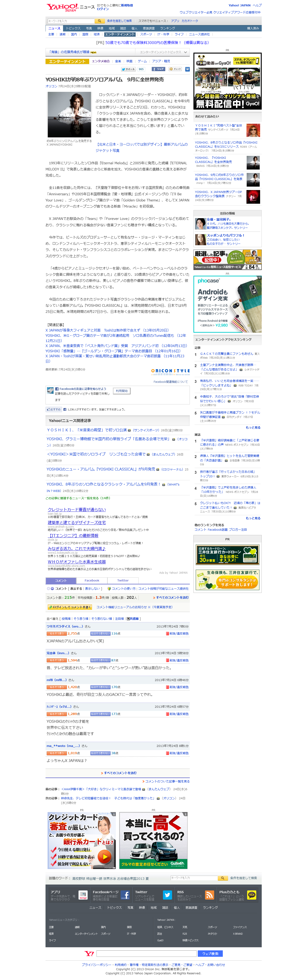Sort comments by そう思う順
307x980 pixels.
pos(81,619)
